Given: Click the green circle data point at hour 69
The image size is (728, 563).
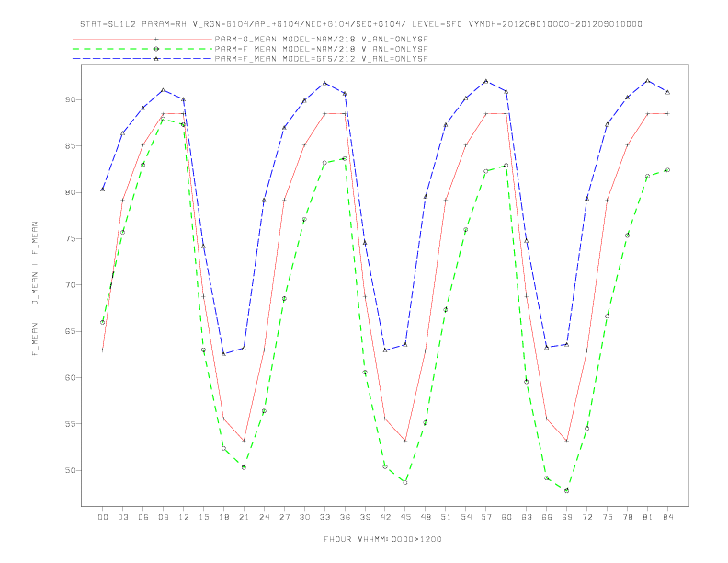Looking at the screenshot, I should (x=567, y=491).
